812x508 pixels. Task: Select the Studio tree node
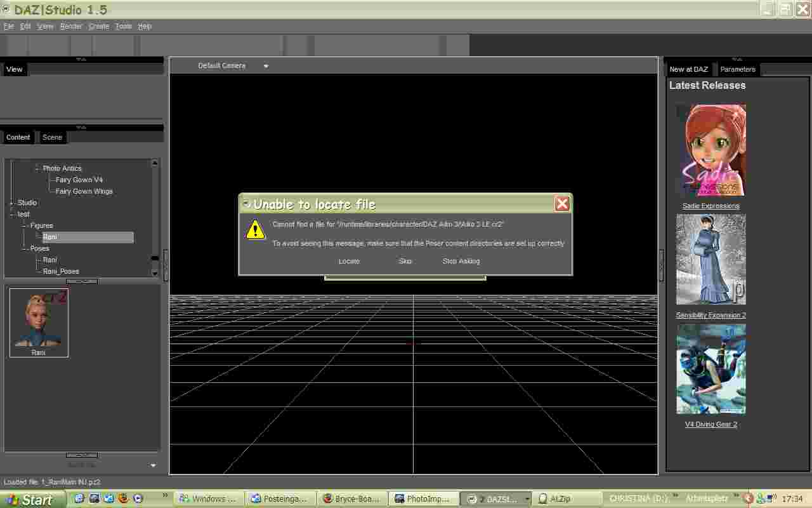point(27,203)
